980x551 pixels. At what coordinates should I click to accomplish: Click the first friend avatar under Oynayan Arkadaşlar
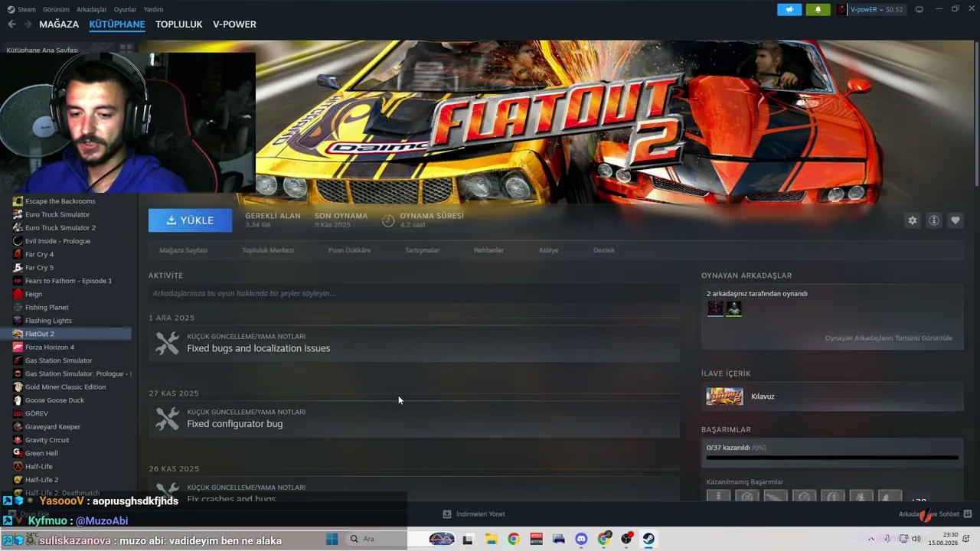pos(715,308)
